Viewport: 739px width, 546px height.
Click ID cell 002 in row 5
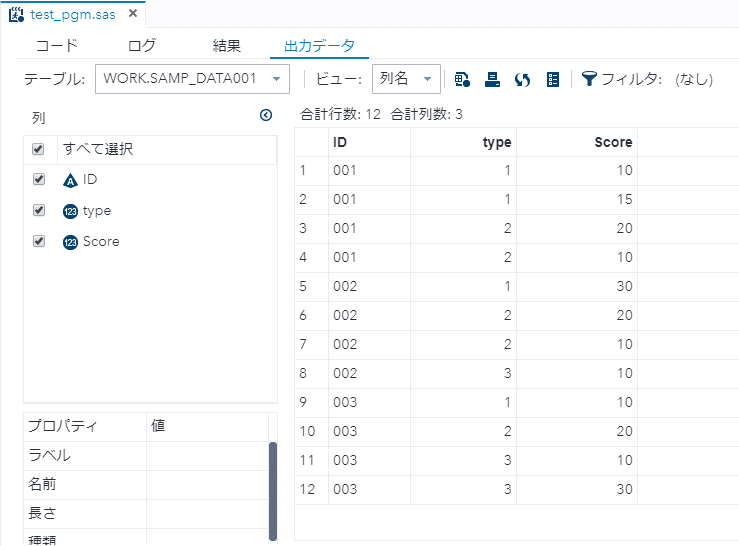click(x=369, y=287)
